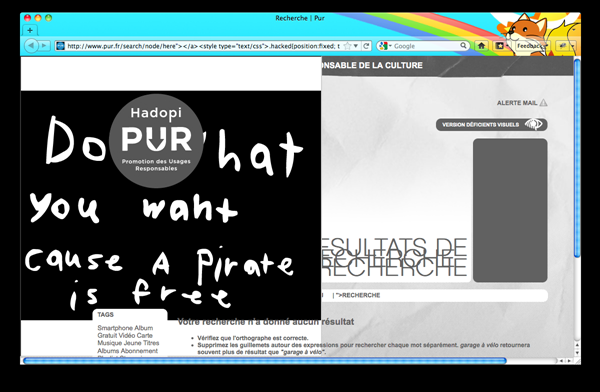
Task: Go to the home page
Action: point(481,46)
